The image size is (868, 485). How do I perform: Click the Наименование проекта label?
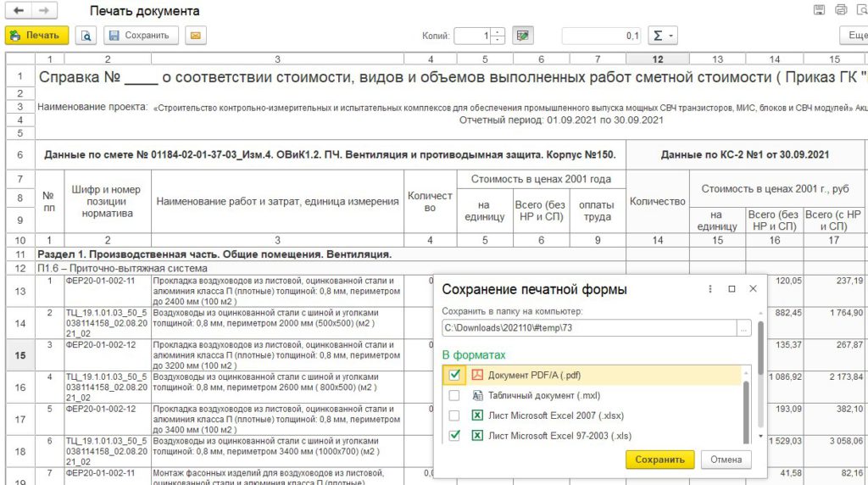tap(92, 107)
